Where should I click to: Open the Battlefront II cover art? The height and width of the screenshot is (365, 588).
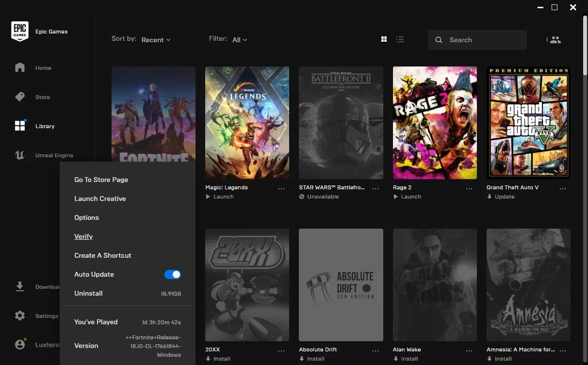point(341,123)
